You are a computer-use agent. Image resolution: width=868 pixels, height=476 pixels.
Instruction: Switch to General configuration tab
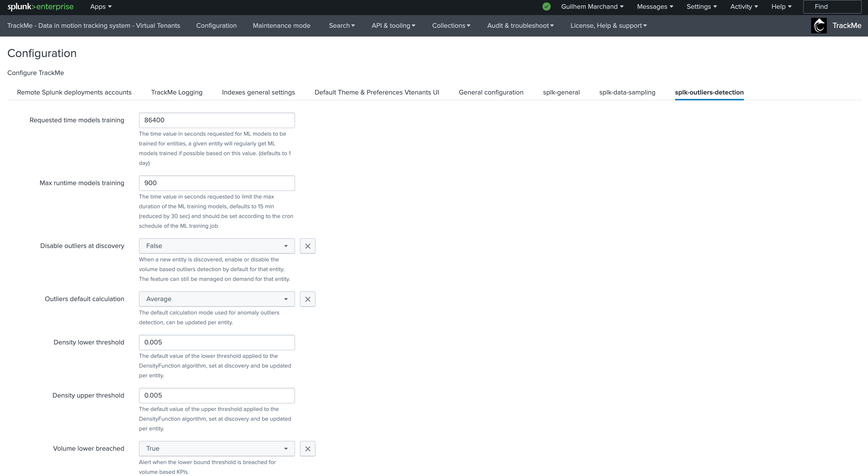click(491, 93)
